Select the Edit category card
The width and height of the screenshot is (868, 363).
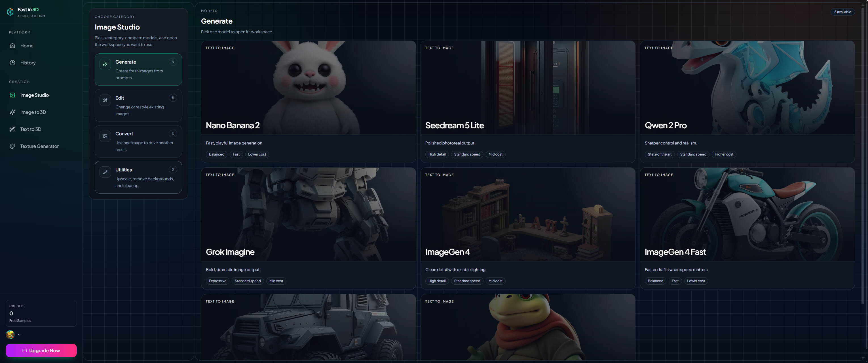(138, 106)
